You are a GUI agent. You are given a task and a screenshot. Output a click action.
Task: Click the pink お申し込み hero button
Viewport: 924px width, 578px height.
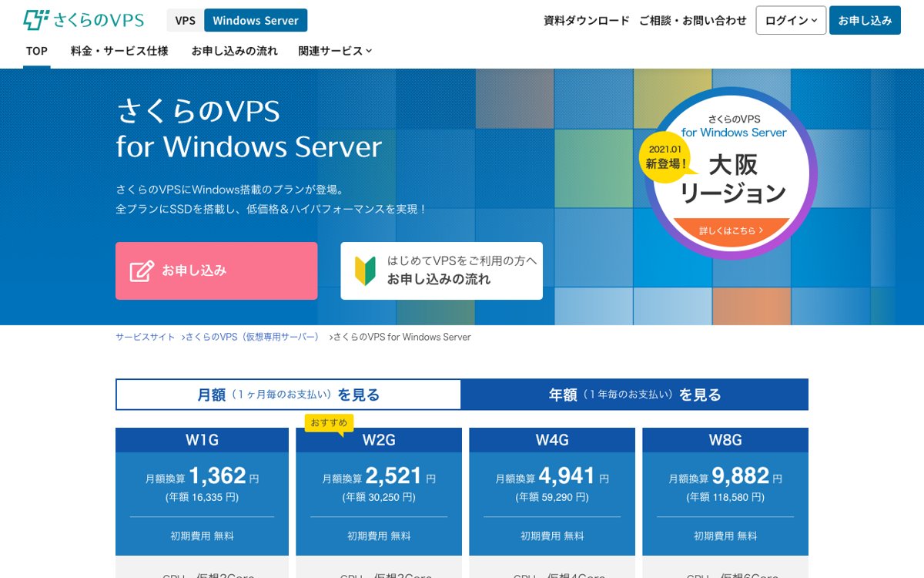(216, 271)
